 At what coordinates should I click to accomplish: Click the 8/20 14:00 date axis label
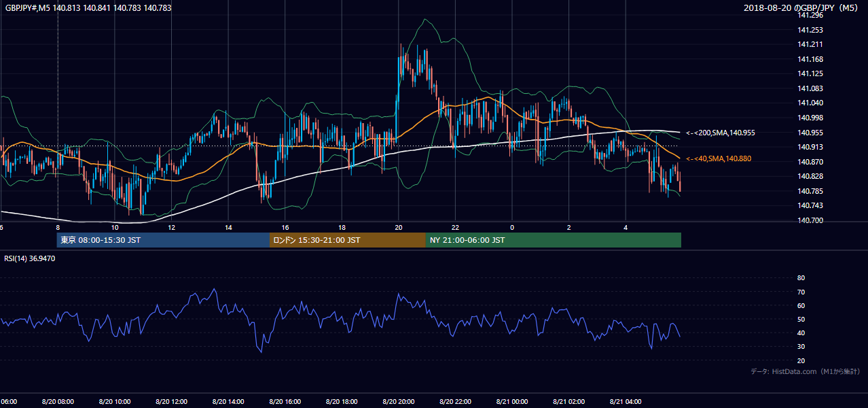coord(228,401)
